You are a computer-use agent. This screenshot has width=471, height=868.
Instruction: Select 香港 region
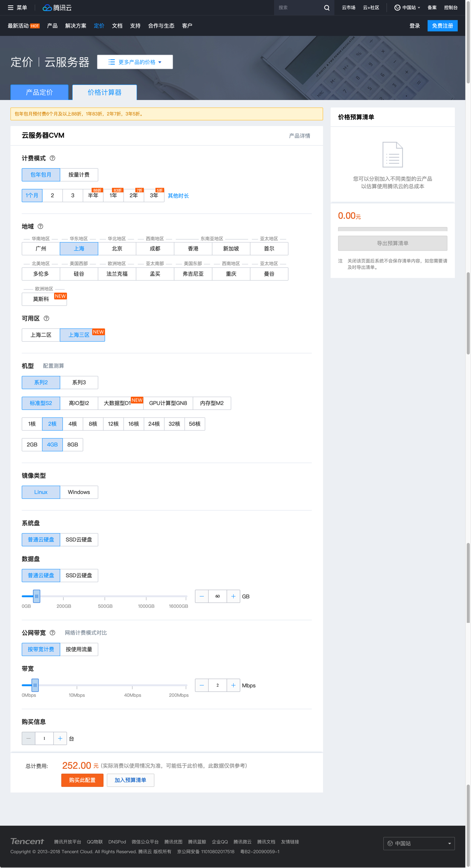pyautogui.click(x=193, y=248)
